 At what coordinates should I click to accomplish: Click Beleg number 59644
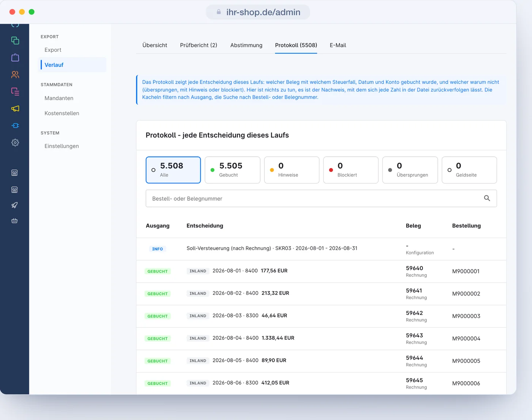pos(415,358)
